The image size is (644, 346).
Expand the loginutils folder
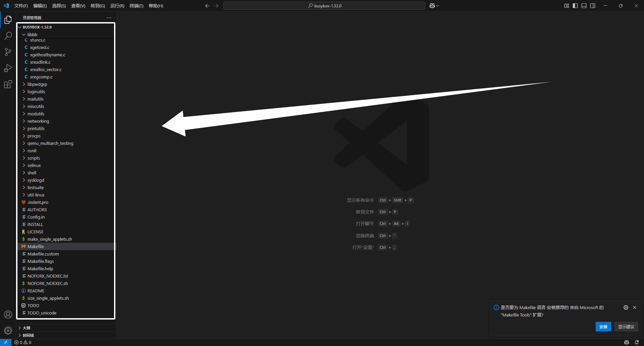pos(66,92)
